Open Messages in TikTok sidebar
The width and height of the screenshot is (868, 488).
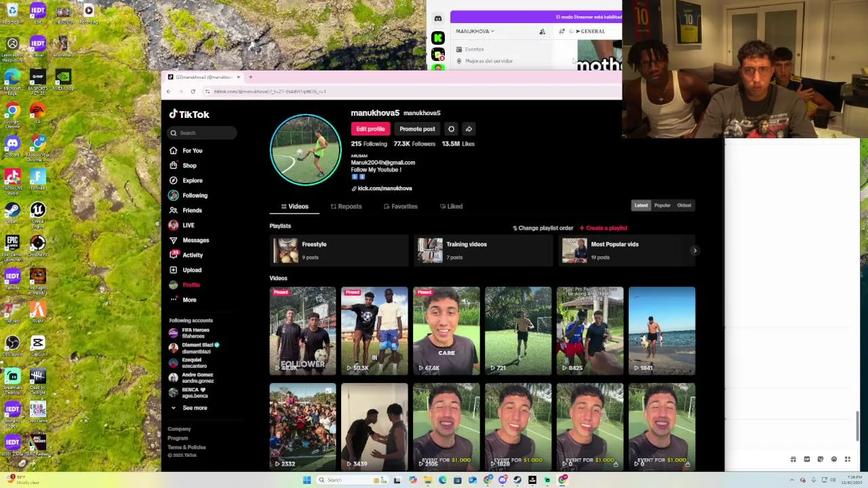[189, 240]
